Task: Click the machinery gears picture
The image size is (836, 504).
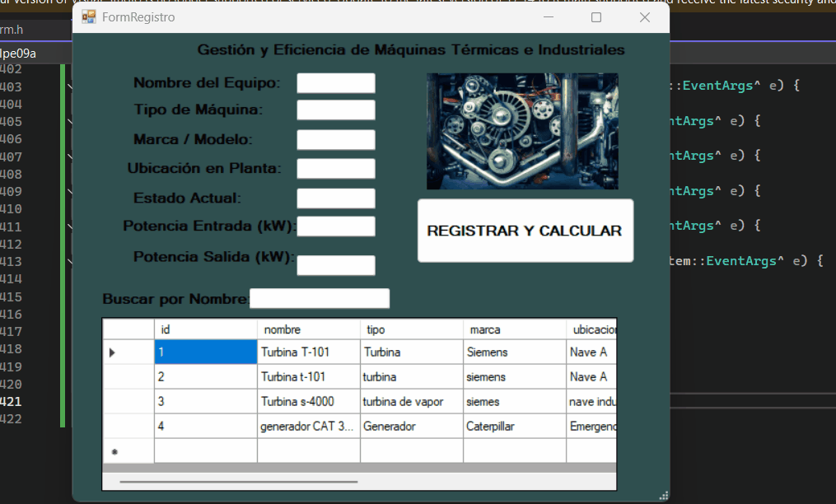Action: [x=522, y=131]
